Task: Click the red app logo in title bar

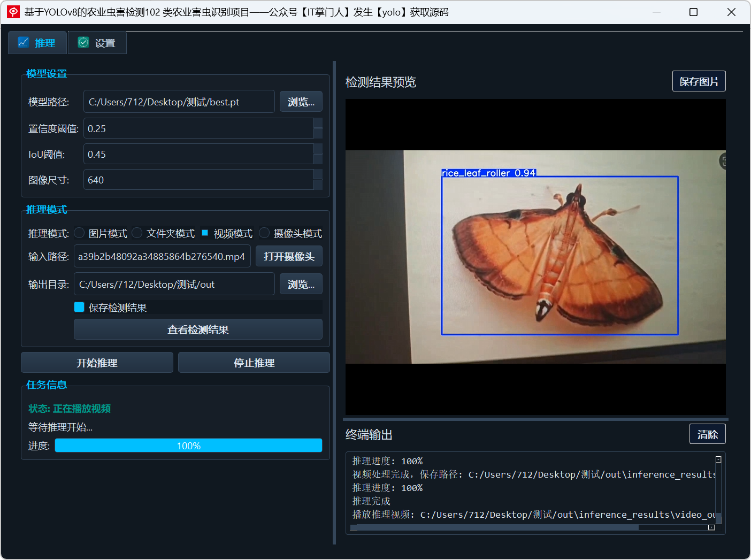Action: (x=13, y=12)
